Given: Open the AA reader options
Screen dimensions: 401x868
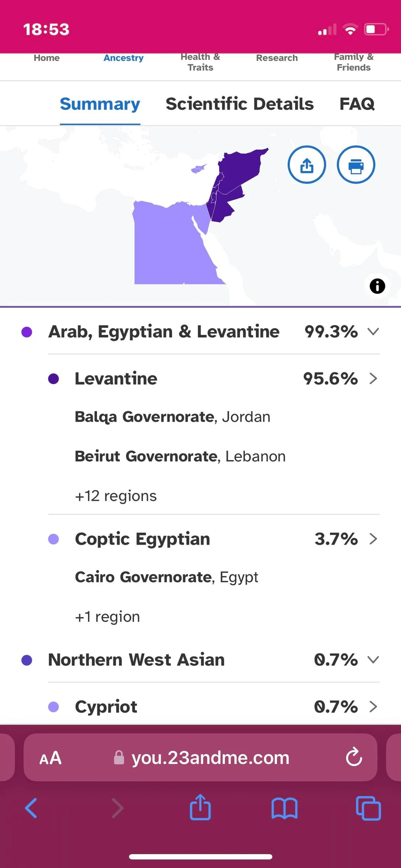Looking at the screenshot, I should tap(50, 758).
